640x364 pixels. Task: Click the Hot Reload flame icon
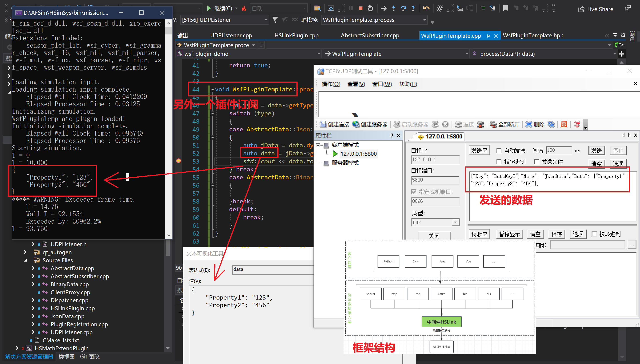point(244,8)
